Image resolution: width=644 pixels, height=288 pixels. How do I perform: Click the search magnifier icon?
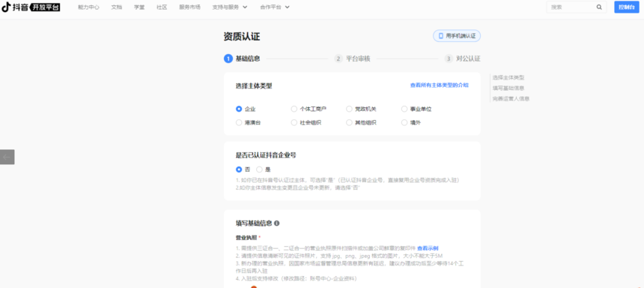click(x=599, y=7)
